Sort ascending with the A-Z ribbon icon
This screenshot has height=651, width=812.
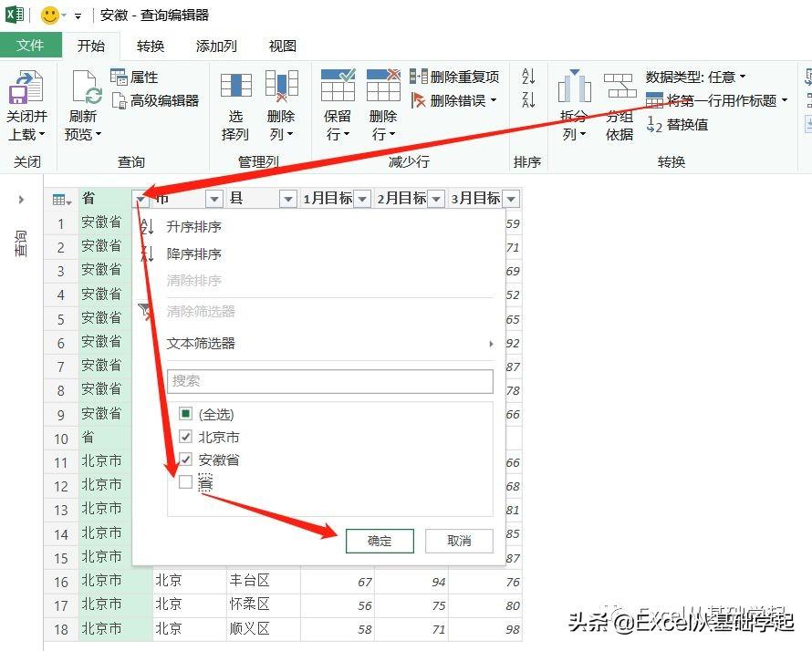528,77
